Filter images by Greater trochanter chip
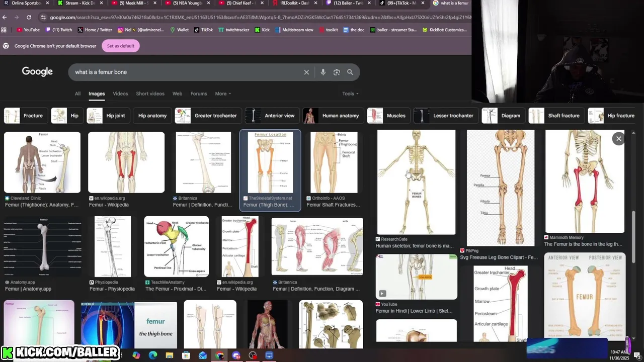Screen dimensions: 644x362 point(207,116)
